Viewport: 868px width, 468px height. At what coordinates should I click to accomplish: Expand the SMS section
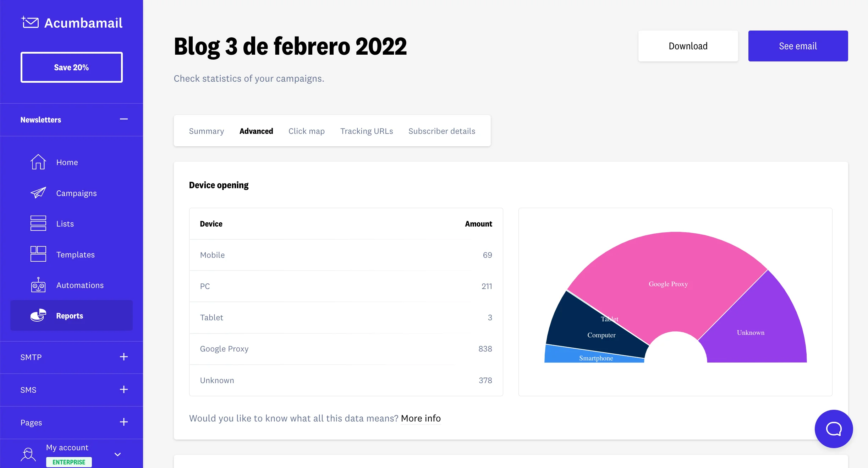pyautogui.click(x=123, y=390)
